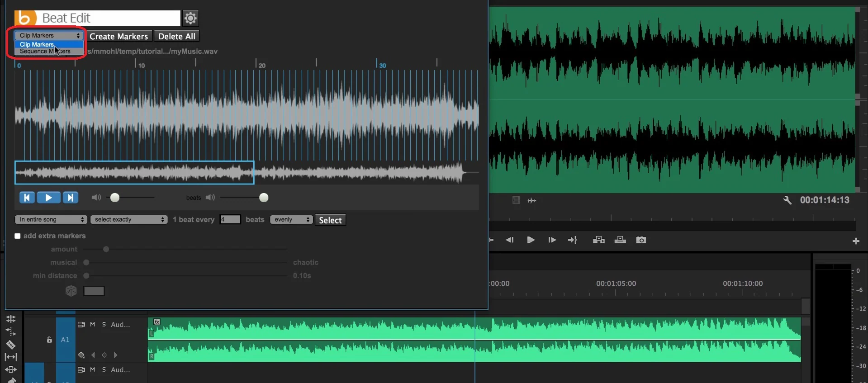Toggle drag audio only waveform icon

point(532,200)
